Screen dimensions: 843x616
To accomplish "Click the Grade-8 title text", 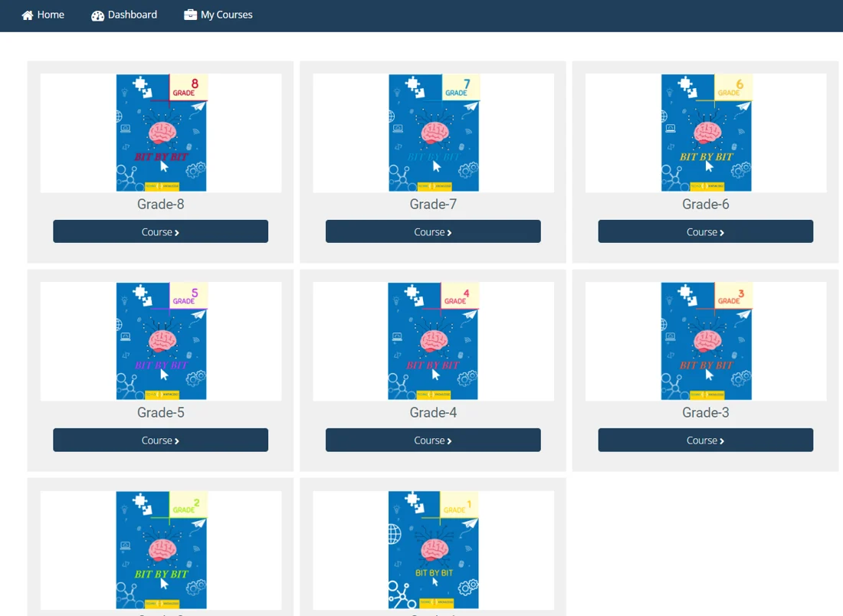I will pos(160,205).
